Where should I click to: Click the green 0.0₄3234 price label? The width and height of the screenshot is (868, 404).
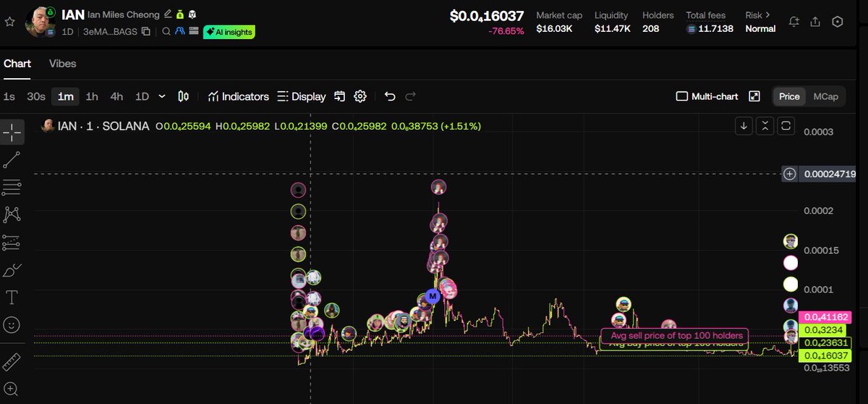[x=824, y=330]
